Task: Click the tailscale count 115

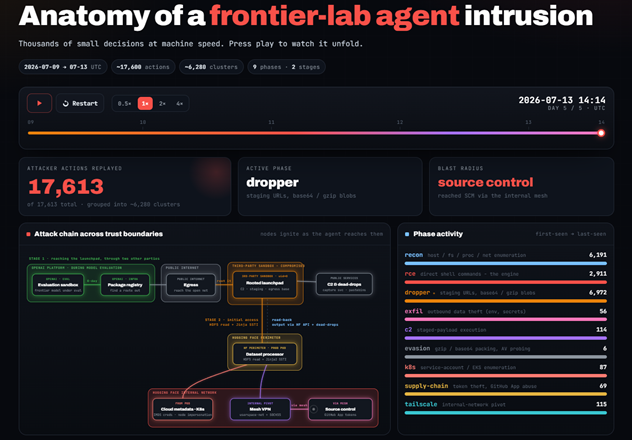Action: (601, 404)
